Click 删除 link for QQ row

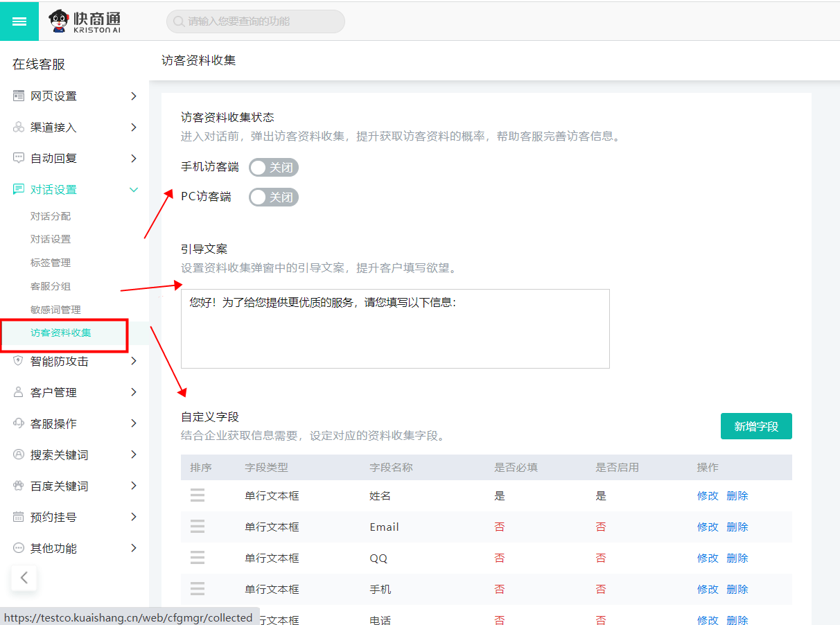737,558
